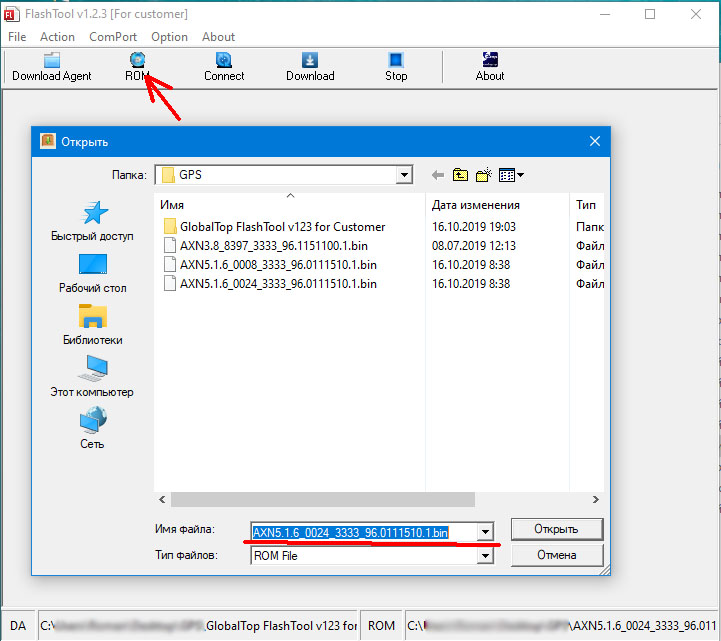Open the Option menu
The image size is (721, 641).
[x=169, y=37]
